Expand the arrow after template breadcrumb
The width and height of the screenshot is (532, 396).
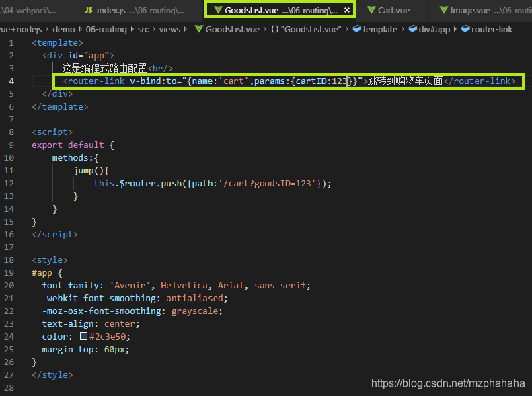403,30
